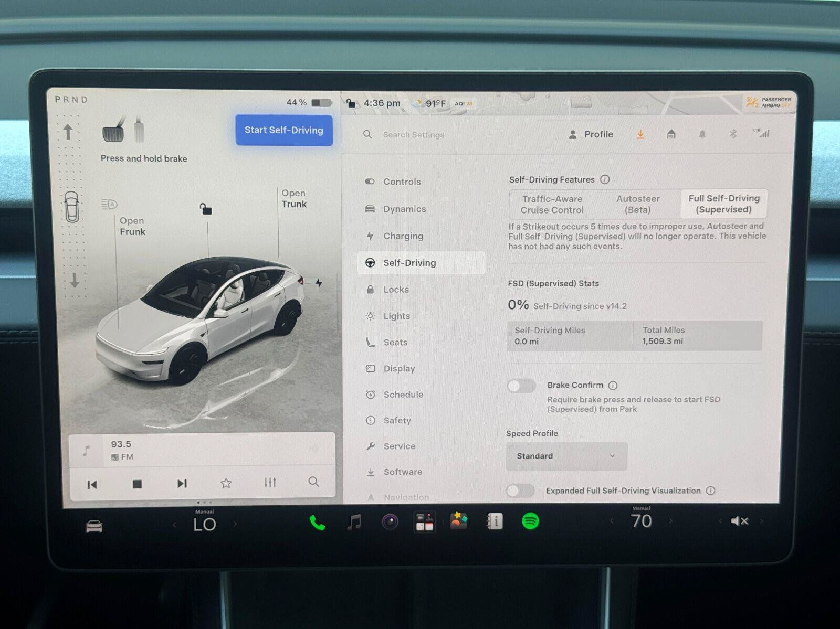Image resolution: width=840 pixels, height=629 pixels.
Task: Tap the media search magnifier icon
Action: click(313, 482)
